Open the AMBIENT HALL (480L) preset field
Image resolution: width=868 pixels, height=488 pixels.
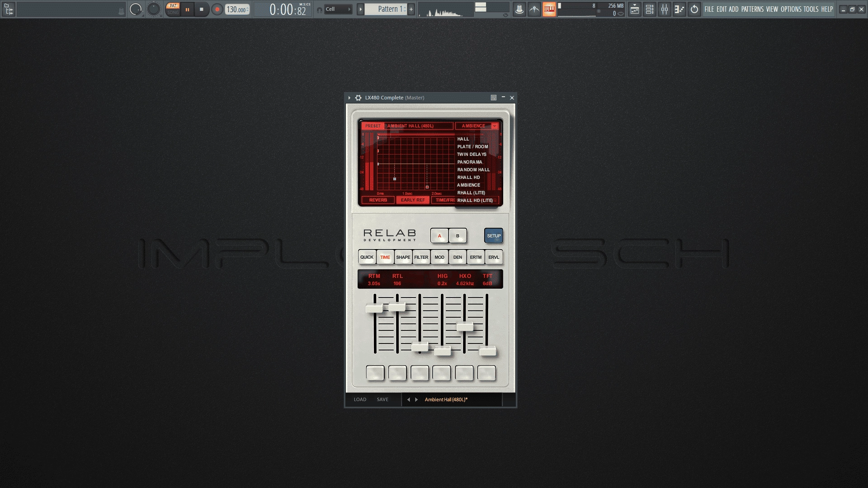419,126
